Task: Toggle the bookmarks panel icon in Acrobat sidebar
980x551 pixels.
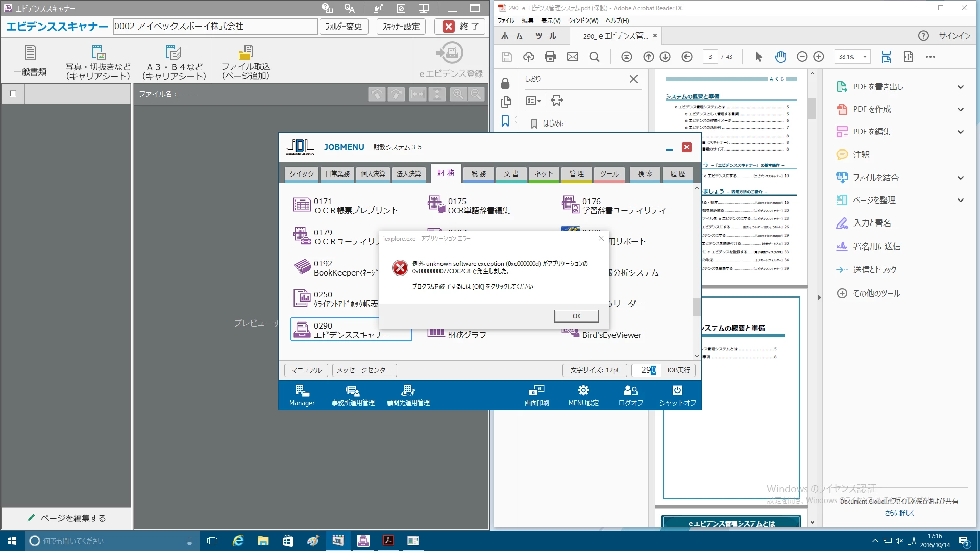Action: [x=505, y=121]
